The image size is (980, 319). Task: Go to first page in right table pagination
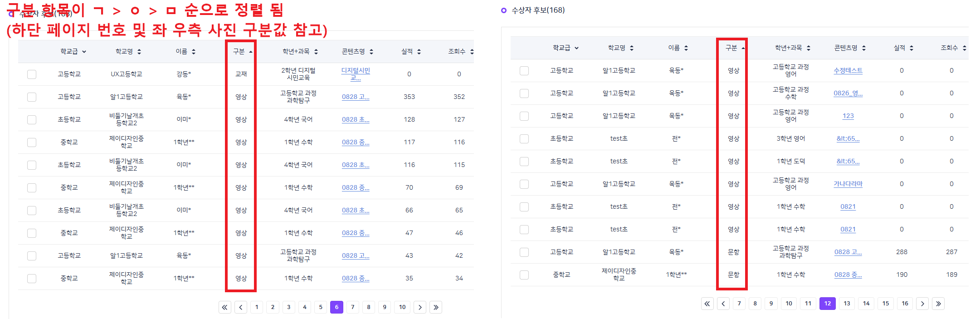point(707,304)
